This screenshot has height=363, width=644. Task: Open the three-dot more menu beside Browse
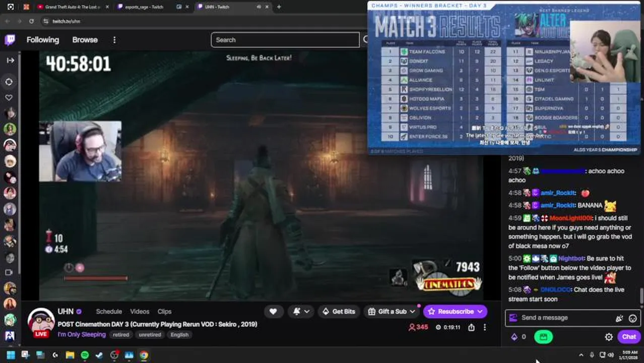pos(114,40)
